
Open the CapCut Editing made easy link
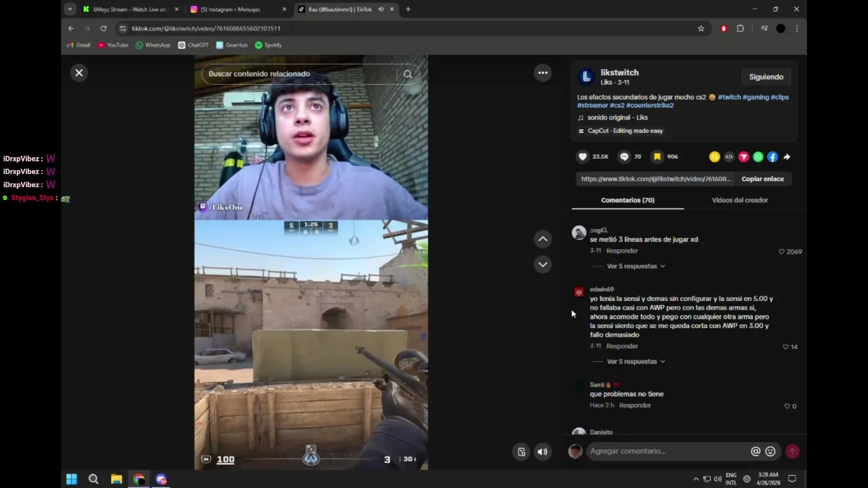point(625,131)
